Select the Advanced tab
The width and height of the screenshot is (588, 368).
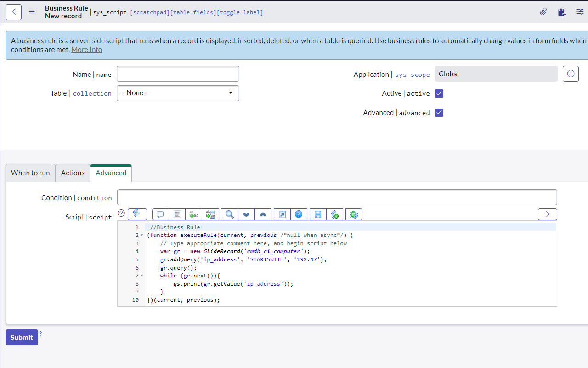[111, 173]
